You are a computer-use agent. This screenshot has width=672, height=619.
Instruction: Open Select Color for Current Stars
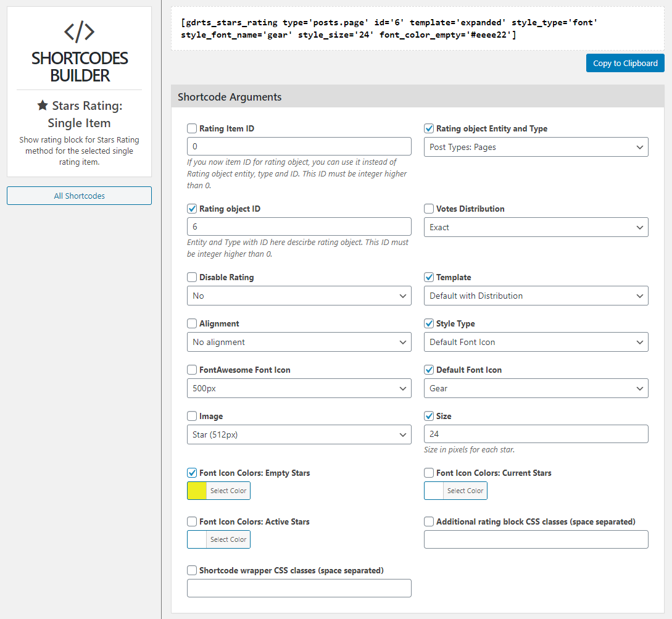(x=465, y=491)
